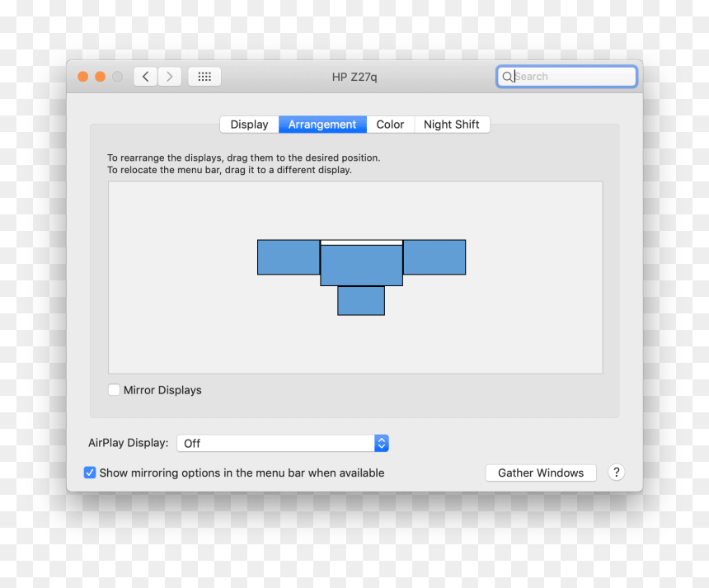The height and width of the screenshot is (588, 709).
Task: Click the 'AirPlay Display:' label
Action: (x=129, y=443)
